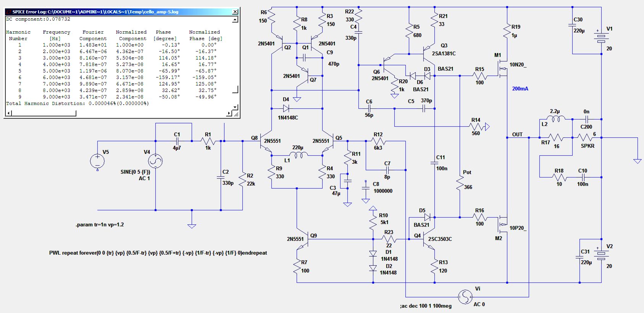Select the D2 1N4148 diode symbol
Viewport: 644px width, 313px height.
point(373,268)
